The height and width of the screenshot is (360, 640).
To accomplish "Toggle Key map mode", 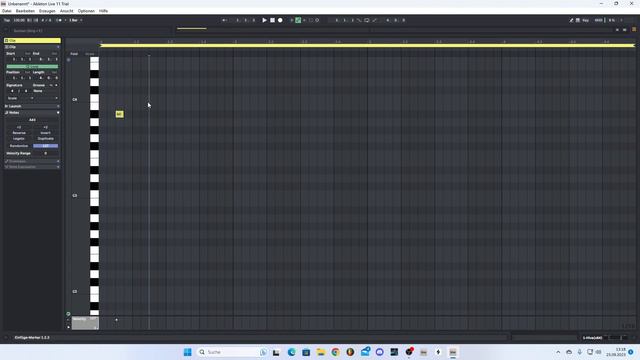I will (x=586, y=20).
